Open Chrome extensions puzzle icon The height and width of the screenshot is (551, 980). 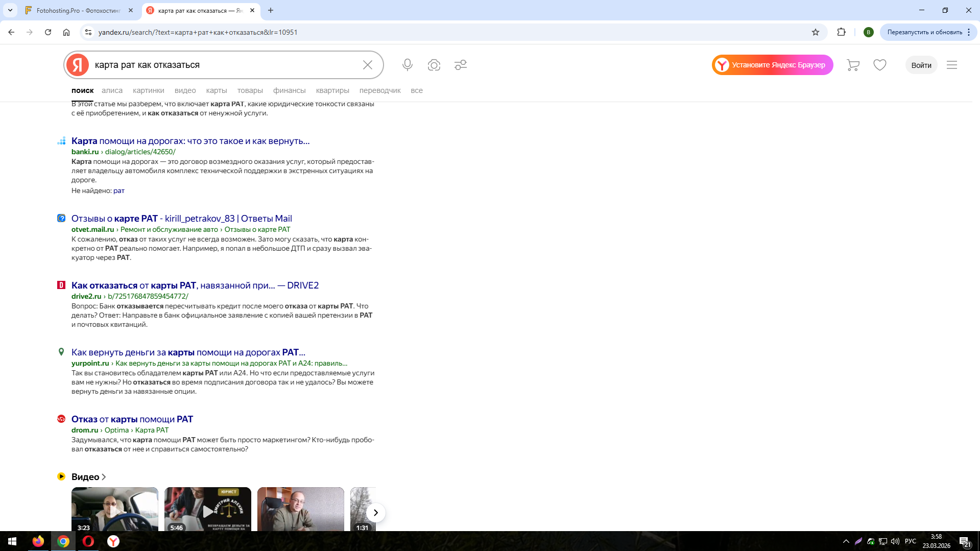point(842,32)
